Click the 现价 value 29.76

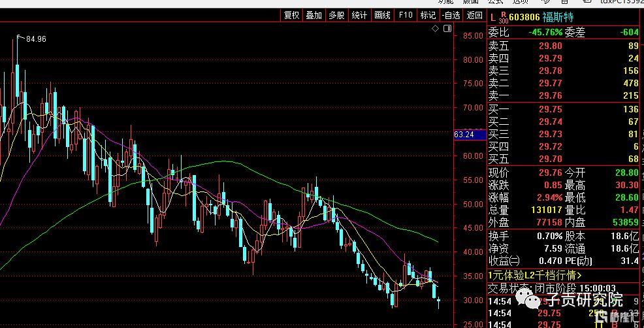pyautogui.click(x=551, y=172)
